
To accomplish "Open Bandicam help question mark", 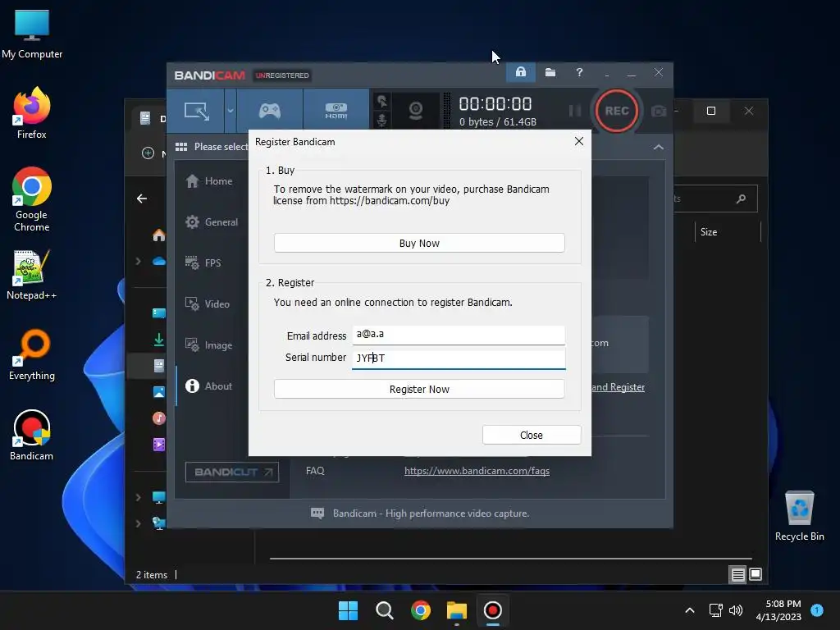I will [x=579, y=72].
